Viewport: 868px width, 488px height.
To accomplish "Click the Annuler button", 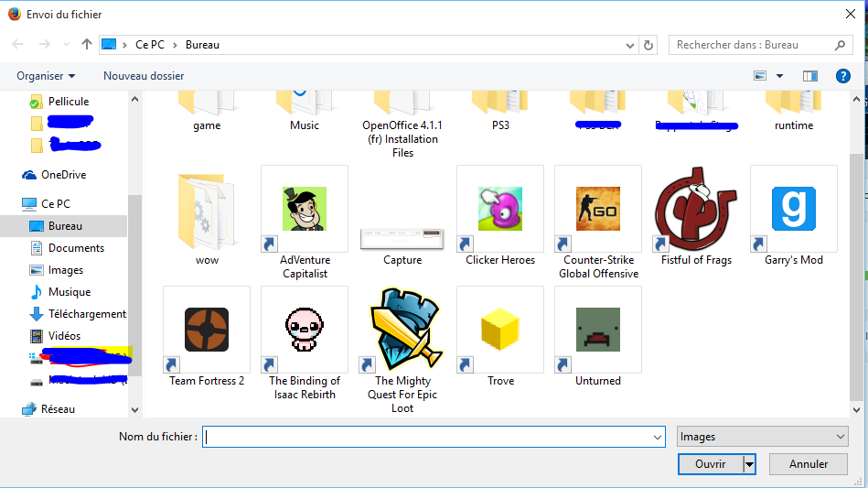I will coord(809,464).
